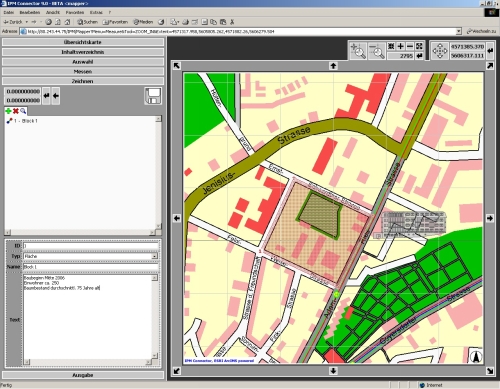Open the Typ dropdown showing Fläche
The width and height of the screenshot is (500, 389).
click(x=154, y=256)
